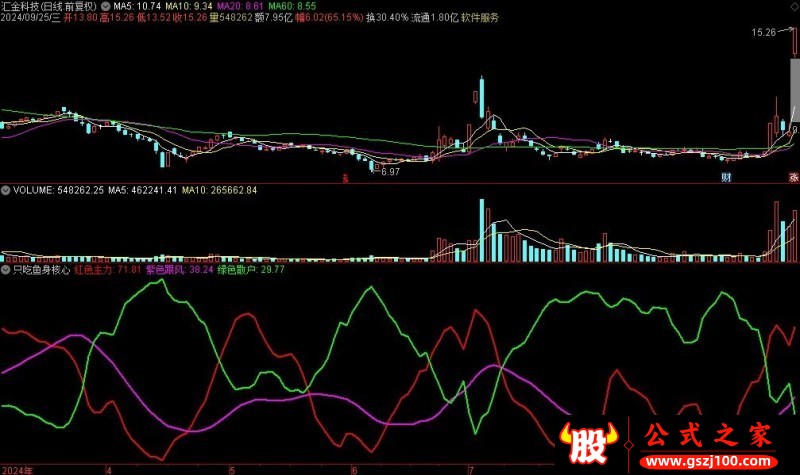The width and height of the screenshot is (800, 475).
Task: Click the MA60: 8.55 green label
Action: tap(292, 6)
